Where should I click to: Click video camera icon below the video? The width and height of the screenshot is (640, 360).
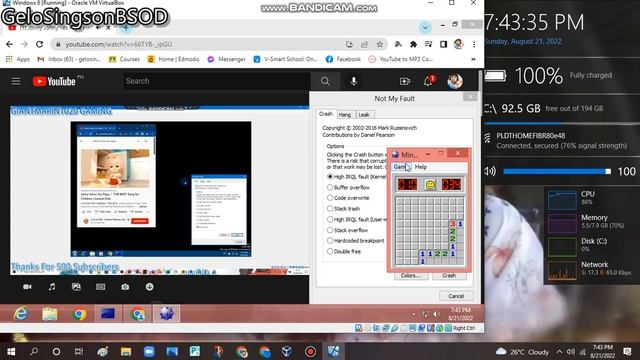pos(27,287)
